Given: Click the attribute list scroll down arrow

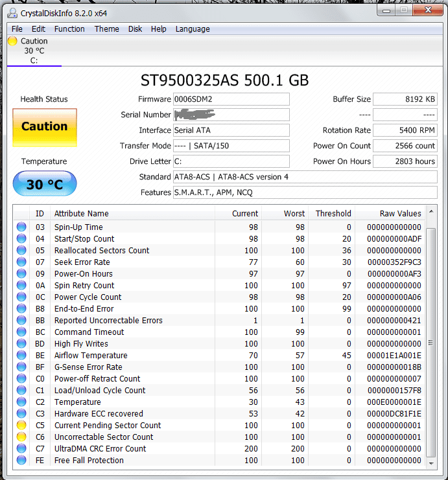Looking at the screenshot, I should click(x=431, y=463).
